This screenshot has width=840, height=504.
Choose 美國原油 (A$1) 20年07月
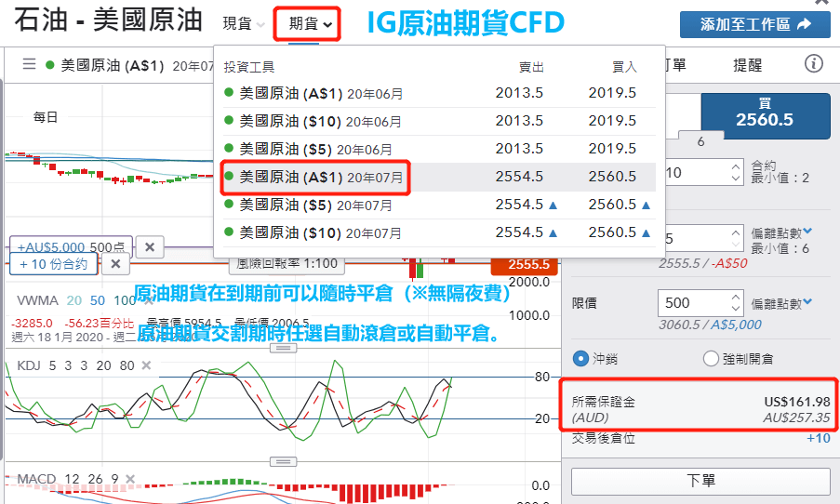pos(439,177)
